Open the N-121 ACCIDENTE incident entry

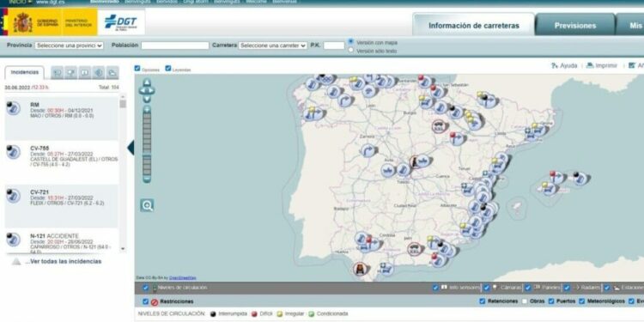[61, 241]
